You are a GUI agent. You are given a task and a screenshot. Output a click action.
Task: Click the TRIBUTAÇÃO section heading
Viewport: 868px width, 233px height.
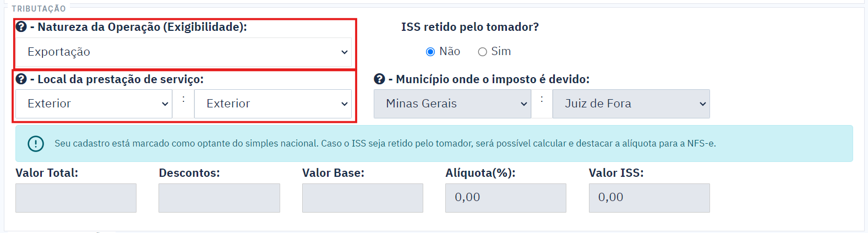pos(39,9)
